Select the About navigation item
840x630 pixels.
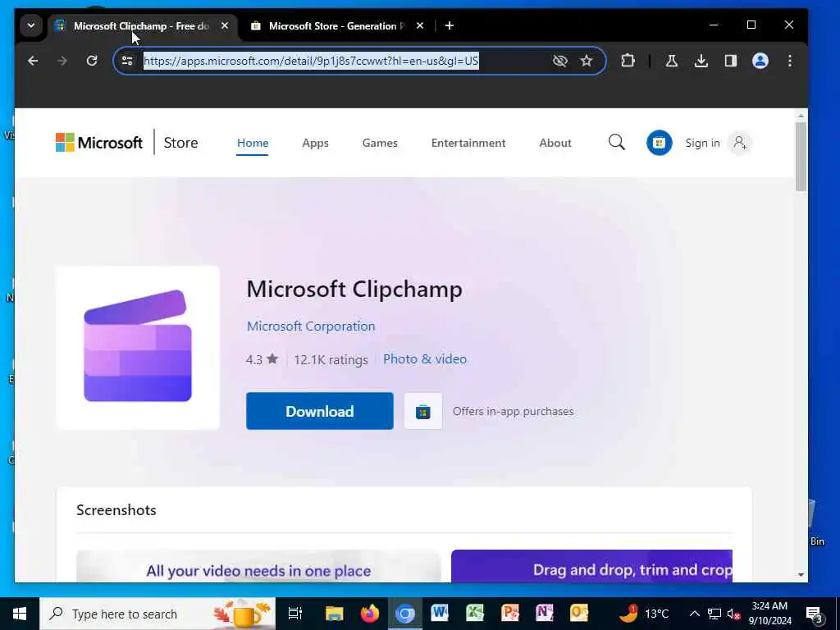pos(555,143)
